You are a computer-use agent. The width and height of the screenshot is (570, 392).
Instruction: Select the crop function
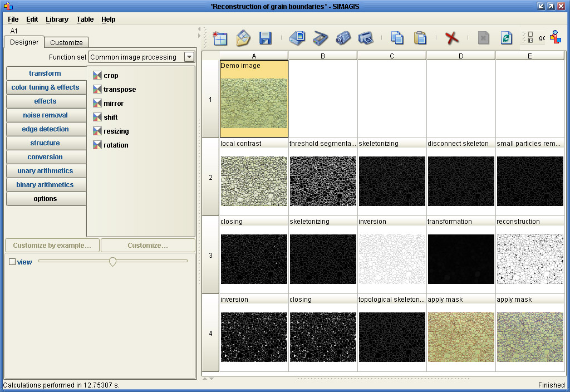pyautogui.click(x=110, y=76)
